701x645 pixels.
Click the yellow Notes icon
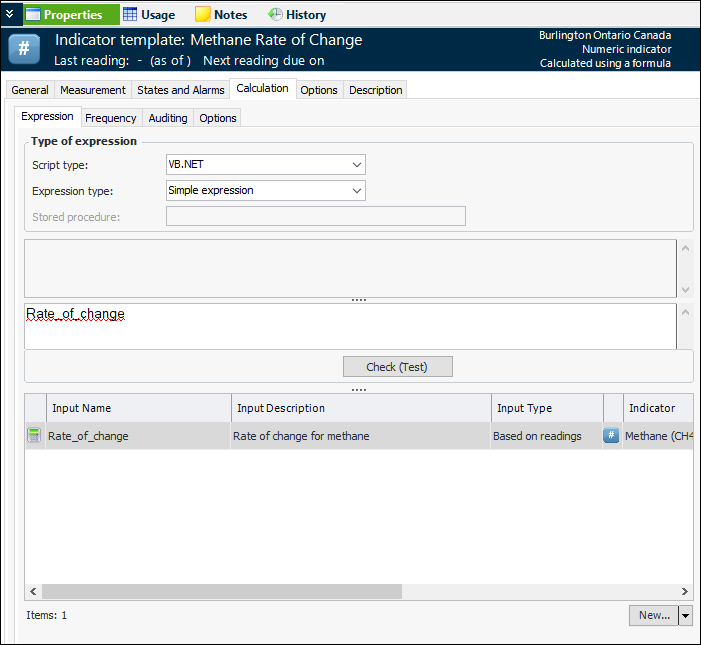202,15
